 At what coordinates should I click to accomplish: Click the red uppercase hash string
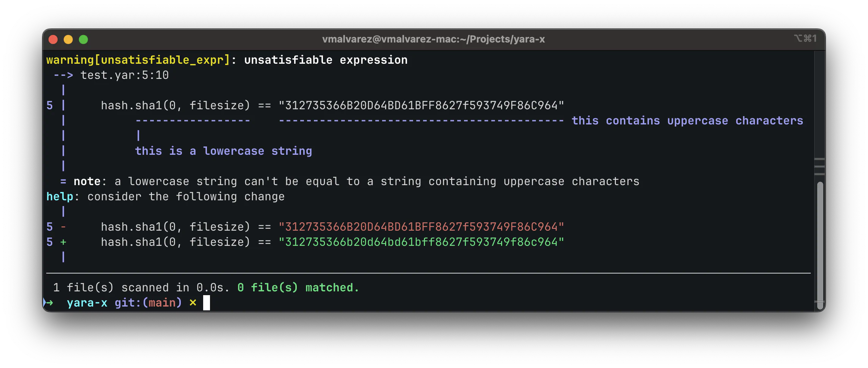tap(421, 227)
